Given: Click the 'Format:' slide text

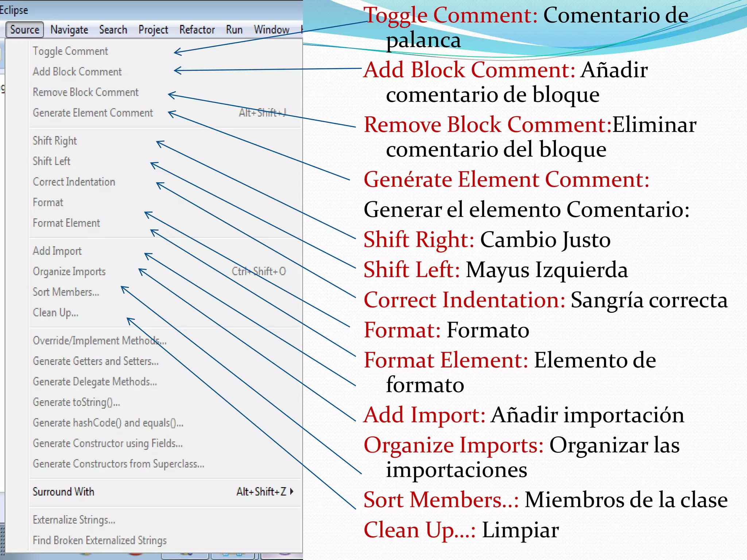Looking at the screenshot, I should 402,330.
